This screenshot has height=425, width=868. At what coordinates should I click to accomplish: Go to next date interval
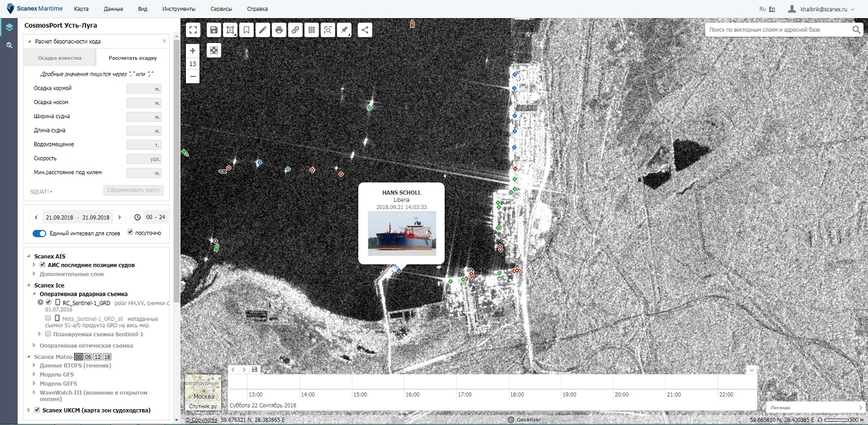tap(119, 217)
